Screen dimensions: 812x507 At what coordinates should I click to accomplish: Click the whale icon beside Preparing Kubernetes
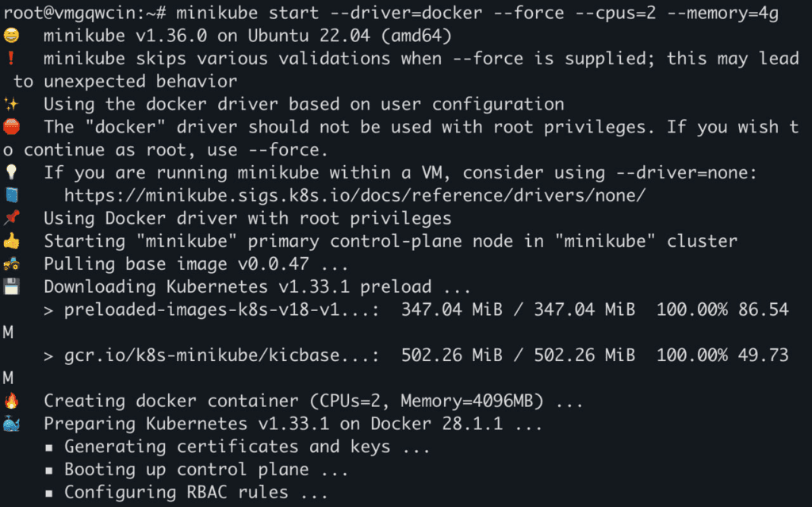pyautogui.click(x=10, y=424)
